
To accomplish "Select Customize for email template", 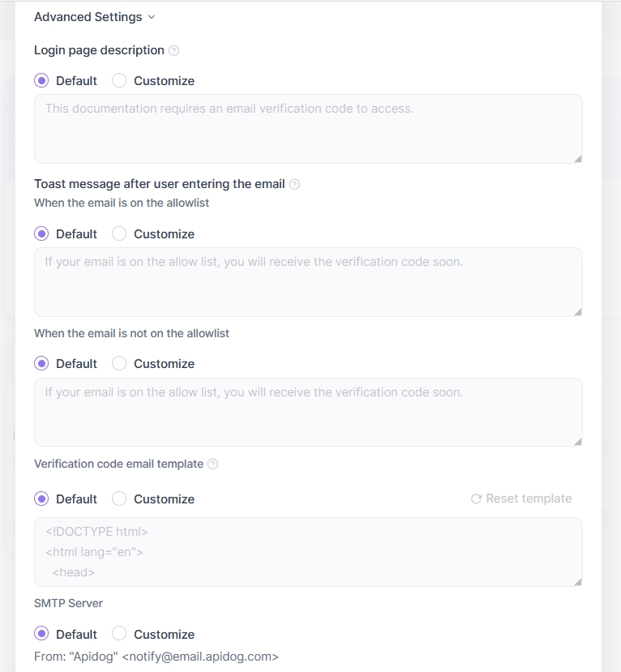I will (x=119, y=499).
